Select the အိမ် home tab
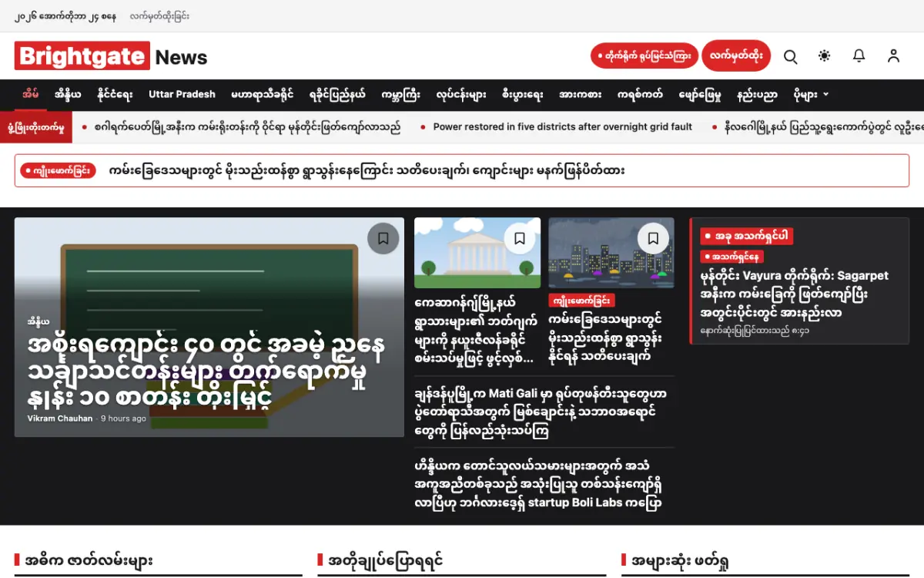The image size is (924, 578). point(31,95)
